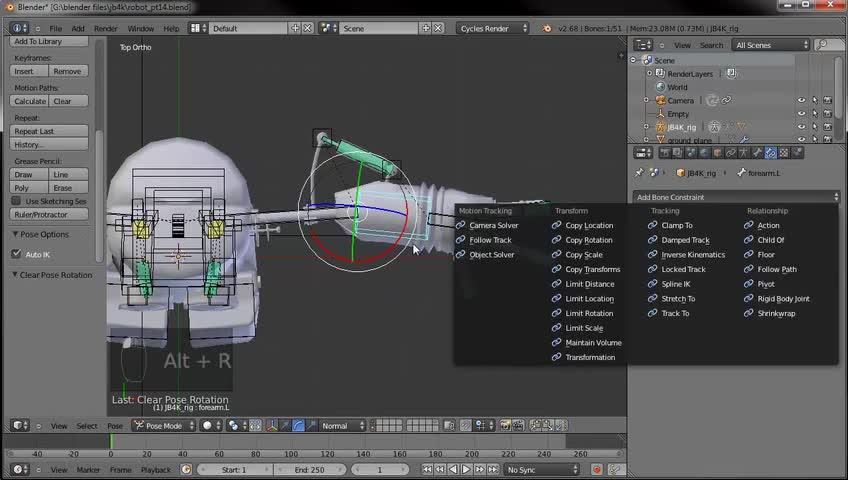Screen dimensions: 848x480
Task: Open the Cycles Render engine dropdown
Action: (x=491, y=29)
